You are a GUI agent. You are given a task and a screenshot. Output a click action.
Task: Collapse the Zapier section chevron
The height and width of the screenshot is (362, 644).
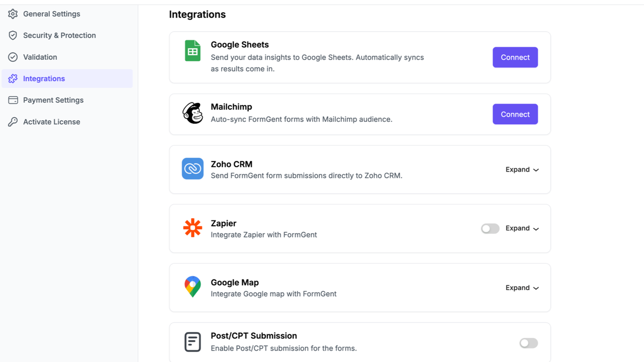coord(536,228)
